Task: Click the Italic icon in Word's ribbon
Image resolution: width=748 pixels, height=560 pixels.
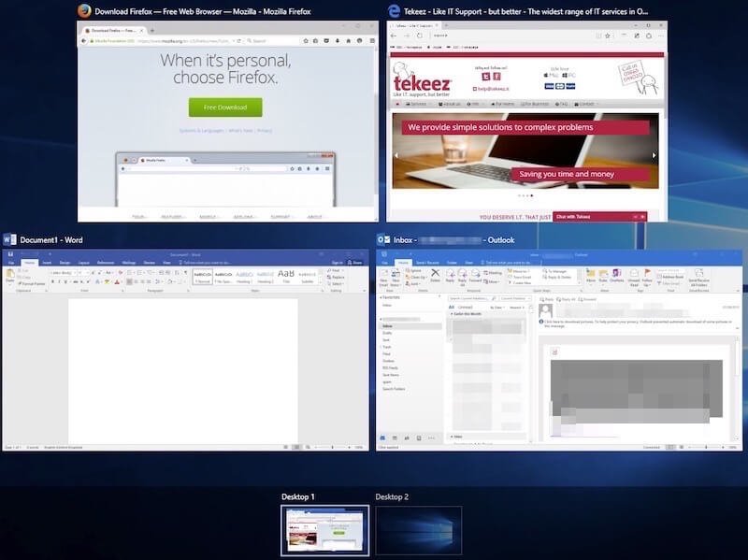Action: [x=59, y=282]
